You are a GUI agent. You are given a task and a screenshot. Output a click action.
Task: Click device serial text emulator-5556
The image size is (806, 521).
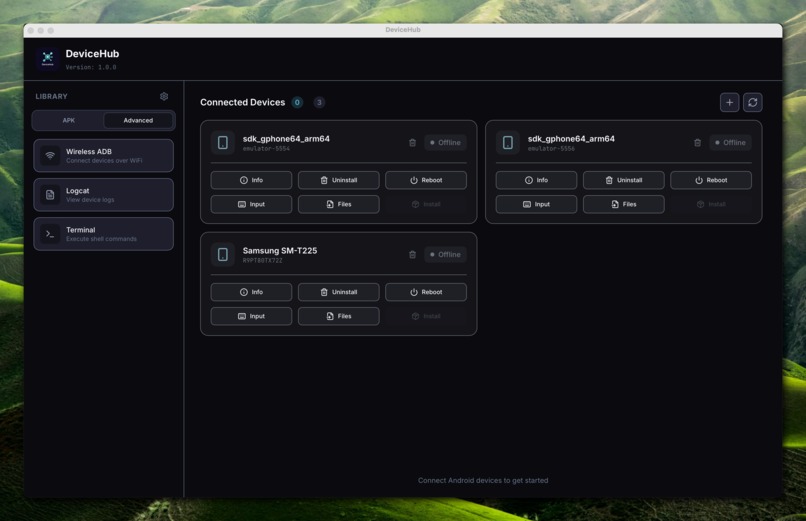pos(551,149)
